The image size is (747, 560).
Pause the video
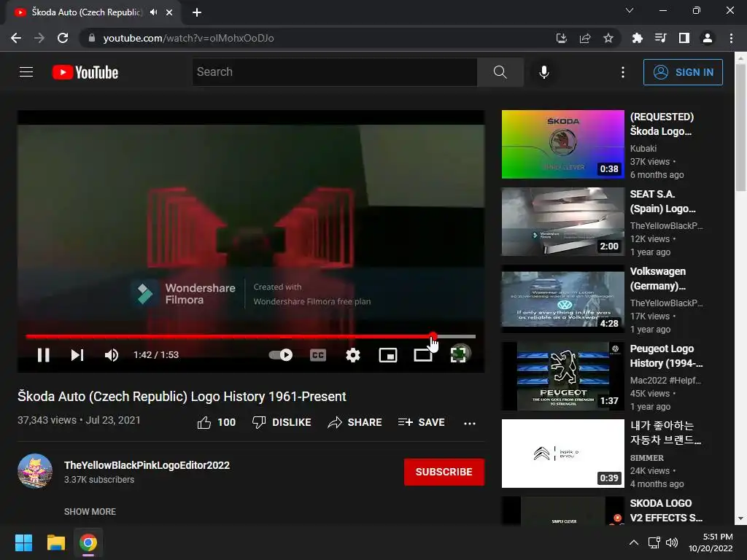(43, 355)
